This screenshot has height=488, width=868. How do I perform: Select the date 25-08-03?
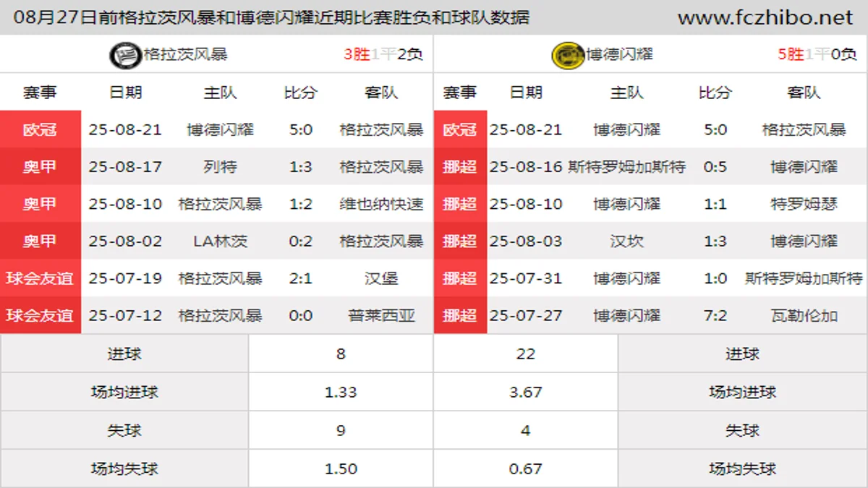pos(526,241)
